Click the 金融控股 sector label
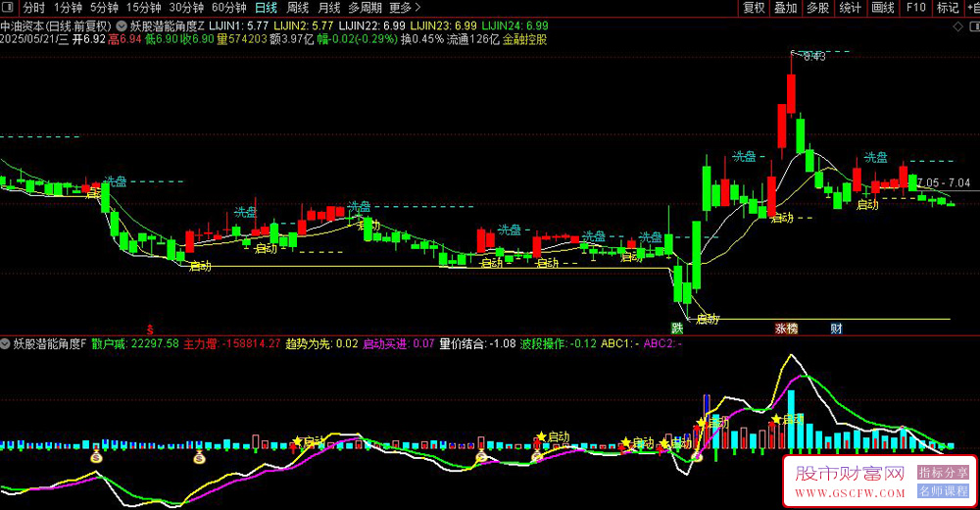This screenshot has height=510, width=980. [525, 39]
